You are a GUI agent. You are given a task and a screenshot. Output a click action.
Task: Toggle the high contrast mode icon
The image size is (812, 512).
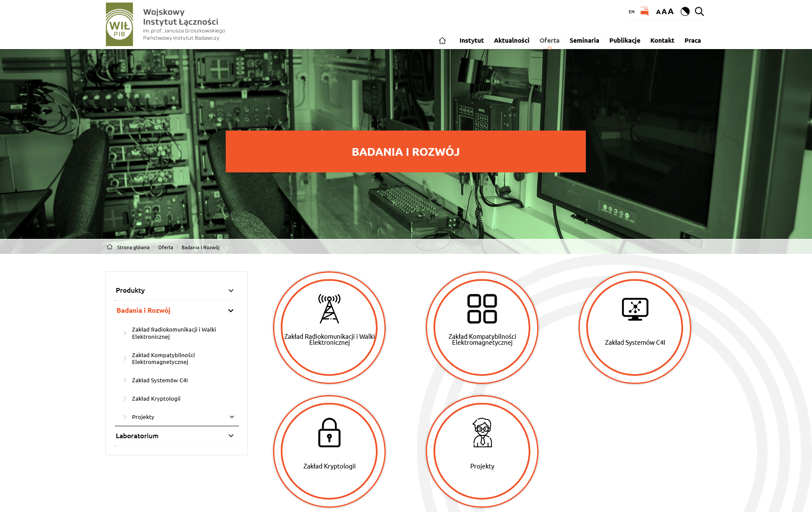(685, 12)
